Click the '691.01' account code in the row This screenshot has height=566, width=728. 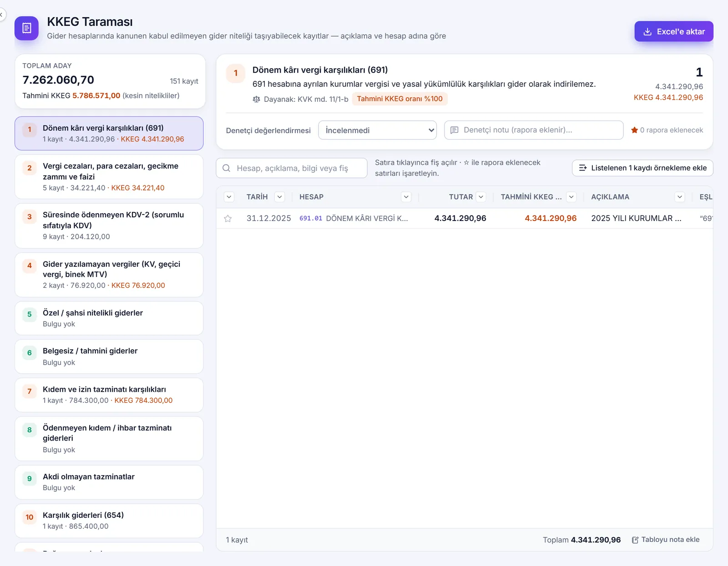click(311, 218)
